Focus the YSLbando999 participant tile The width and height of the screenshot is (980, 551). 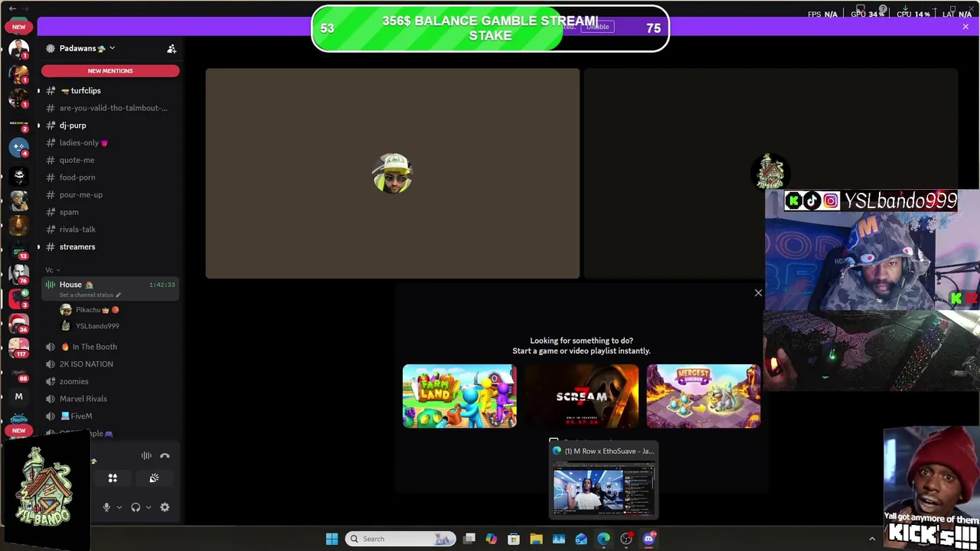pyautogui.click(x=771, y=174)
